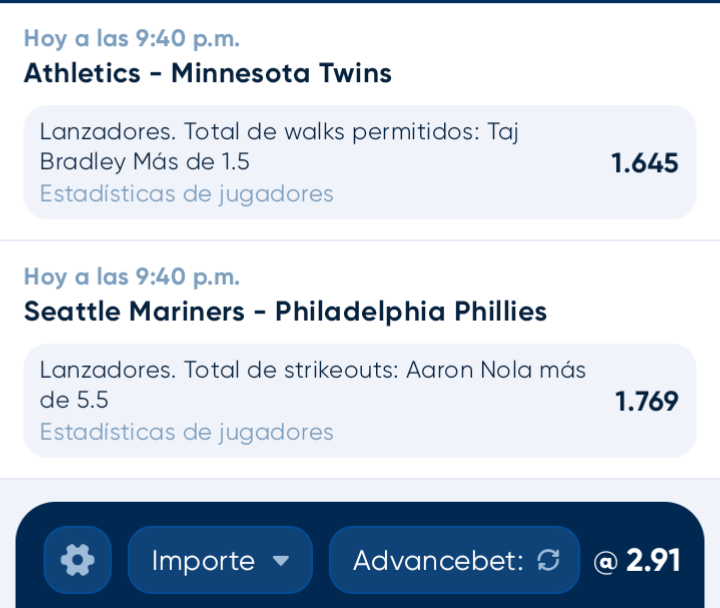Click the @ symbol before 2.91

605,563
